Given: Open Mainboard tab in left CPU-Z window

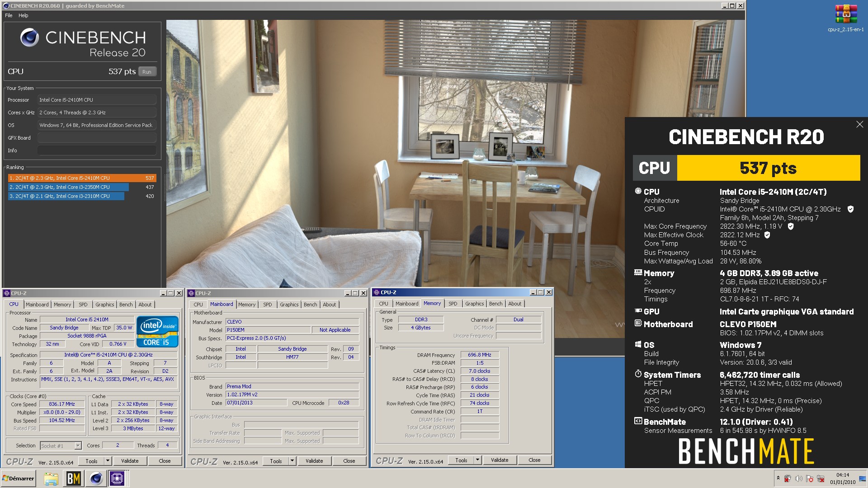Looking at the screenshot, I should (x=37, y=305).
